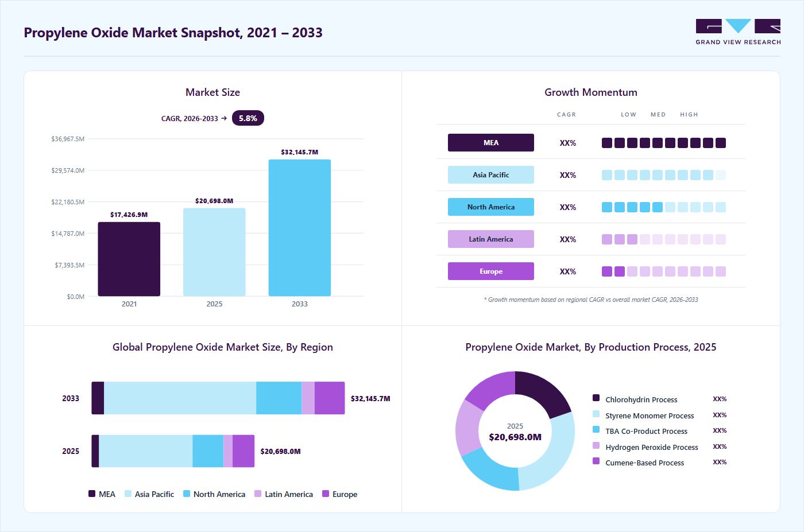Click the Europe momentum indicator strip

pos(664,271)
